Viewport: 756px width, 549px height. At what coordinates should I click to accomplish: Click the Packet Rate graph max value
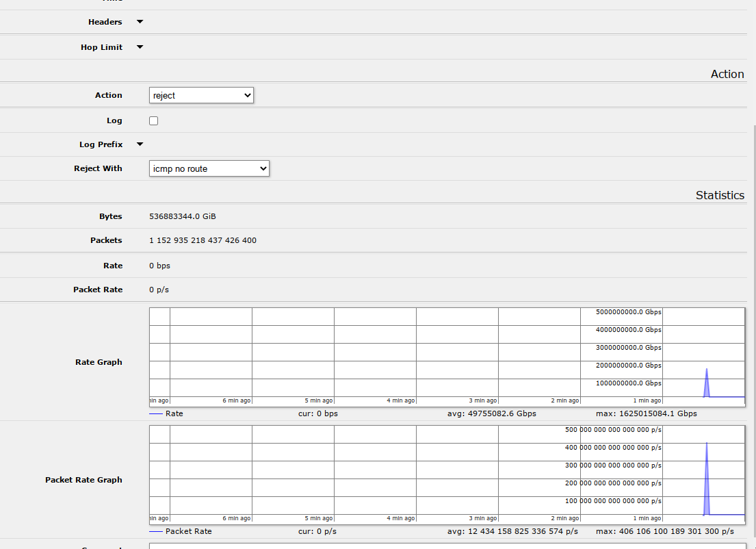[665, 531]
